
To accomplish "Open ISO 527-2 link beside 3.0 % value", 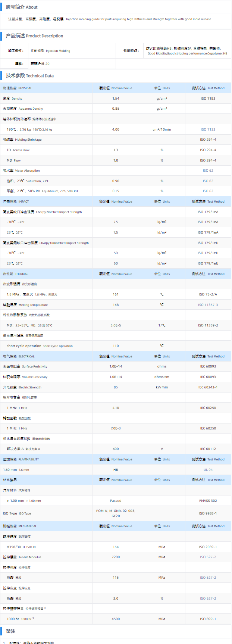I will point(208,598).
